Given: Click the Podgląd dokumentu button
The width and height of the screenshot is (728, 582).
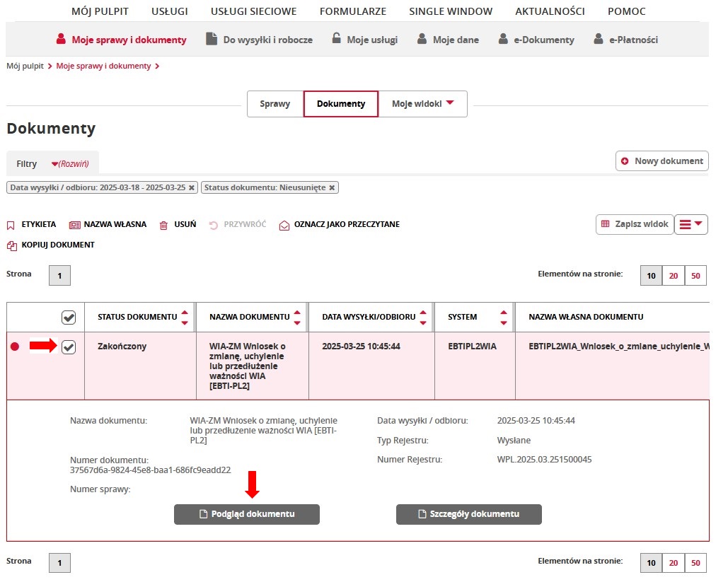Looking at the screenshot, I should coord(246,514).
